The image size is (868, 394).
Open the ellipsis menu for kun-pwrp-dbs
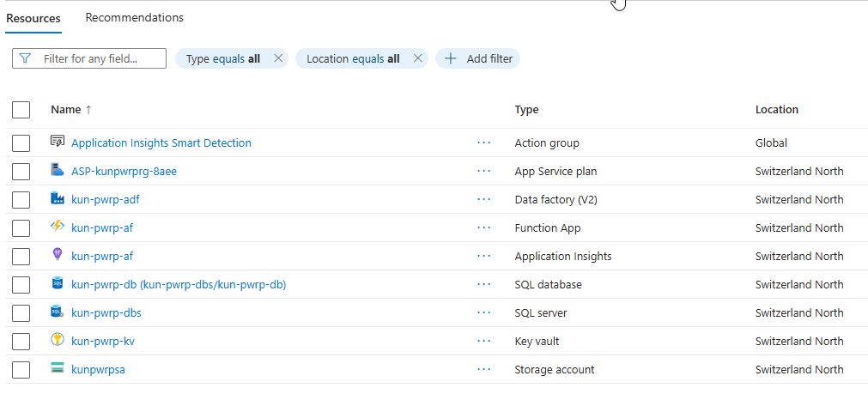[x=484, y=313]
